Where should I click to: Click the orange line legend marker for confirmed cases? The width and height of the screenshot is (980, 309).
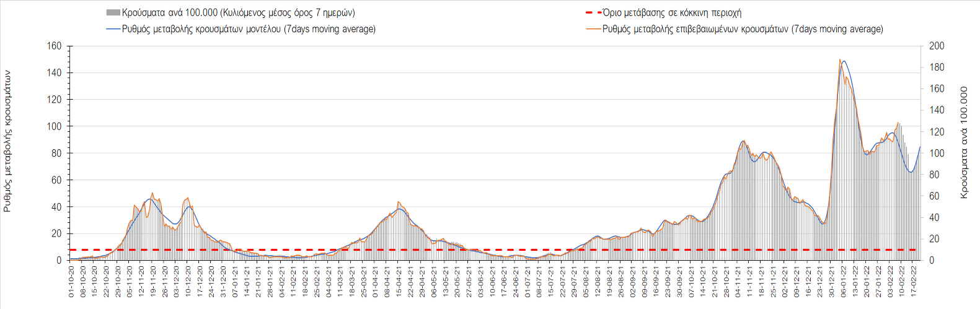pos(593,29)
